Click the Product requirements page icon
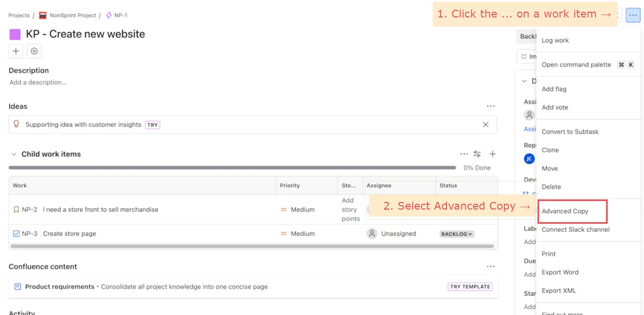Image resolution: width=644 pixels, height=315 pixels. pos(18,287)
